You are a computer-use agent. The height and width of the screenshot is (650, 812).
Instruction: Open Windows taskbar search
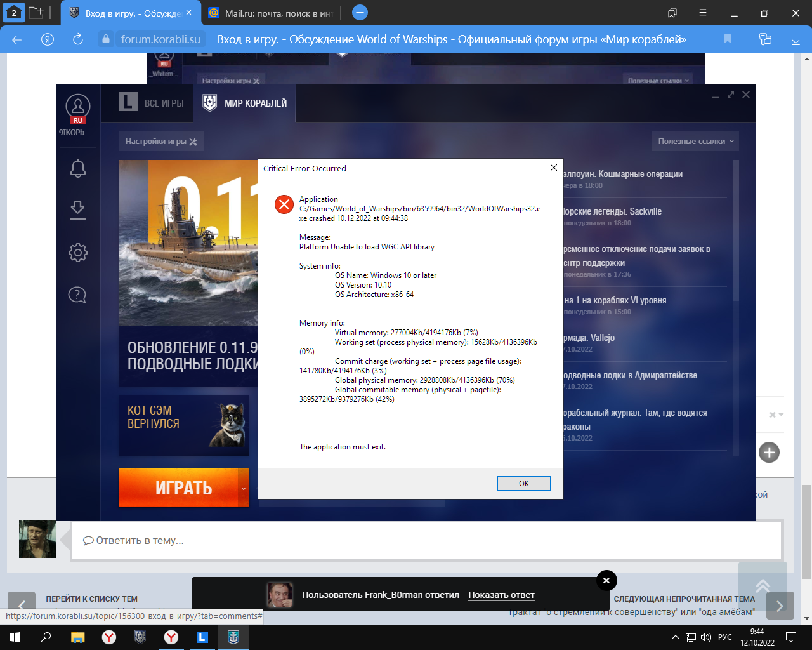pyautogui.click(x=46, y=637)
